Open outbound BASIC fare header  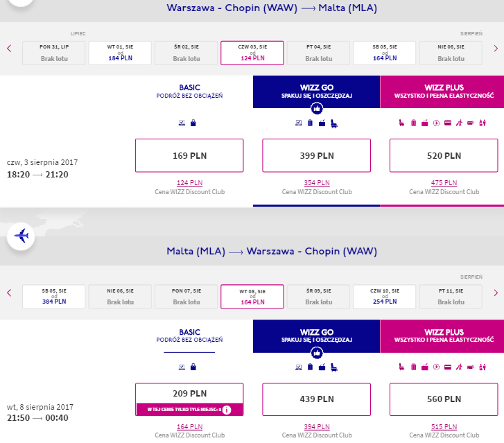190,92
